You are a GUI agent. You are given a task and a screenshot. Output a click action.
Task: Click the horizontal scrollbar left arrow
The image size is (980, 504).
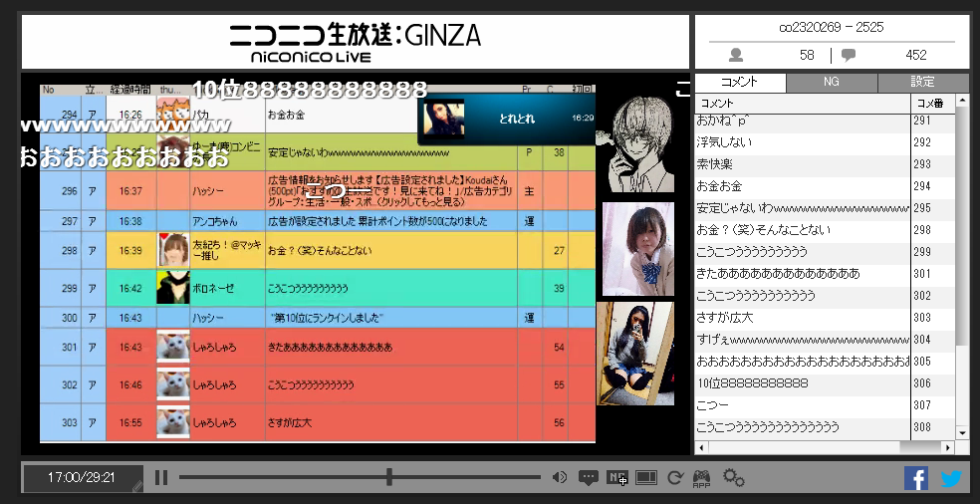[700, 447]
